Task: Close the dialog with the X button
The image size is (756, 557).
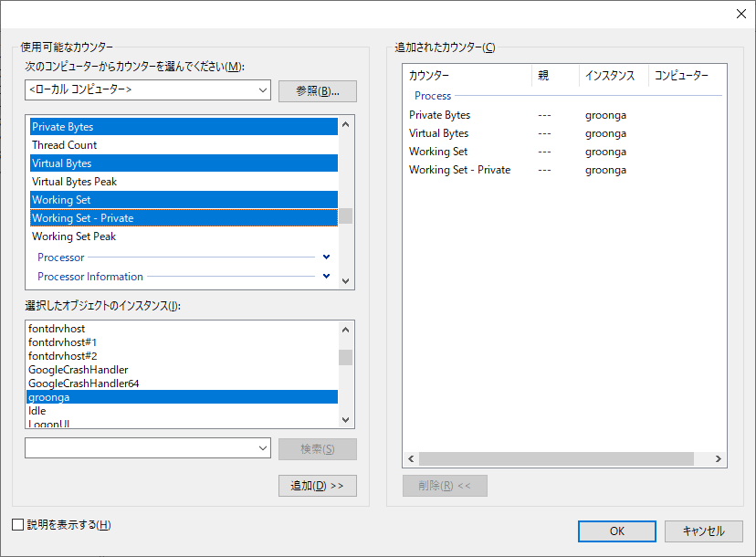Action: point(740,13)
